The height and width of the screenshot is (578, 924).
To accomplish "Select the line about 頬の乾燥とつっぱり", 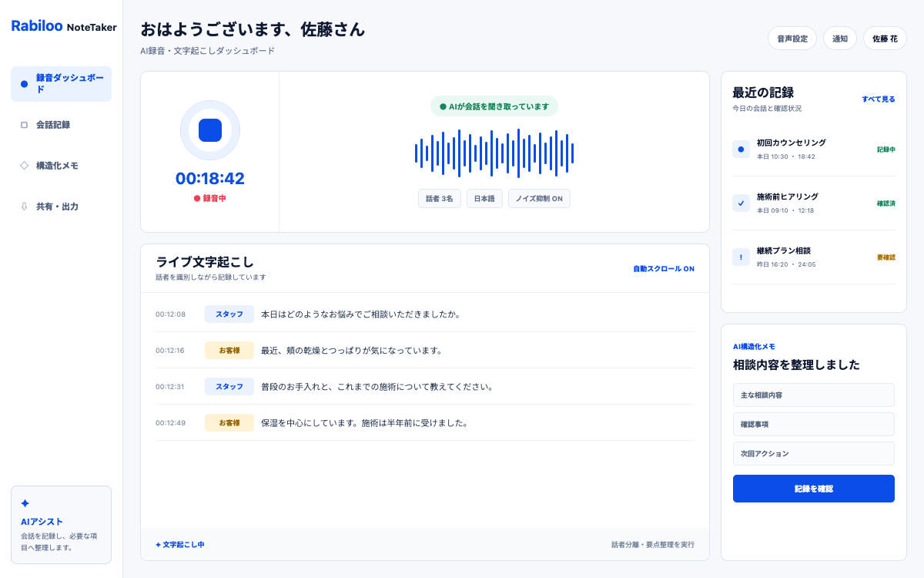I will (x=352, y=351).
